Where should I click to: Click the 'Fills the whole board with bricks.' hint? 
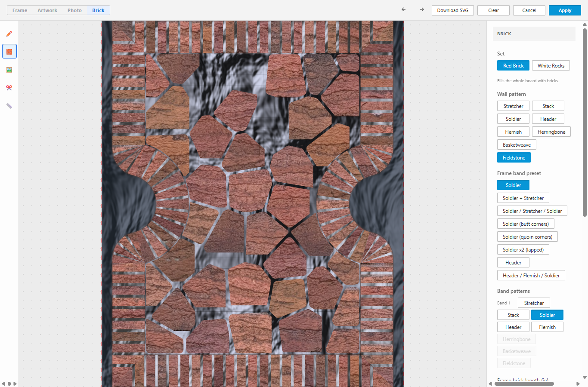tap(528, 81)
